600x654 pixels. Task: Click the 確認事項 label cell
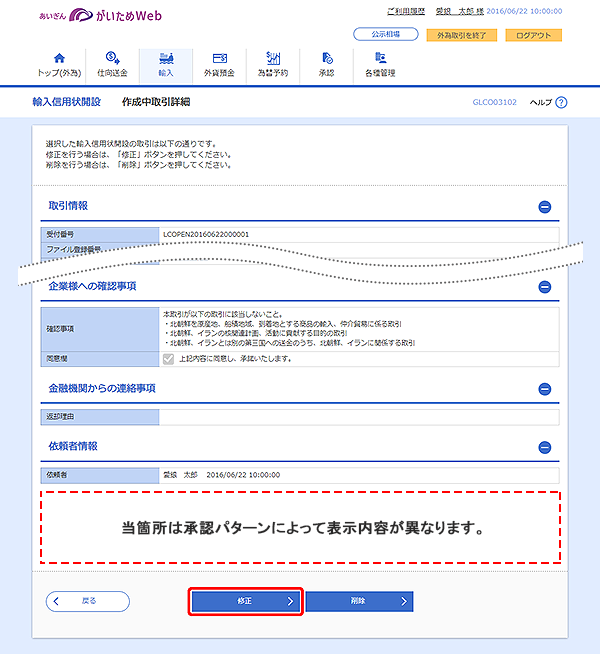coord(100,329)
